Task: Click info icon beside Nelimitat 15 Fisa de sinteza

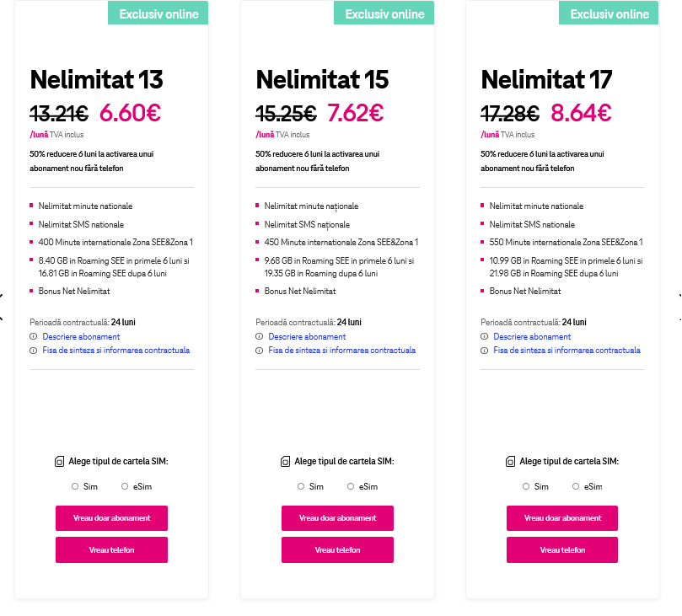Action: click(x=259, y=351)
